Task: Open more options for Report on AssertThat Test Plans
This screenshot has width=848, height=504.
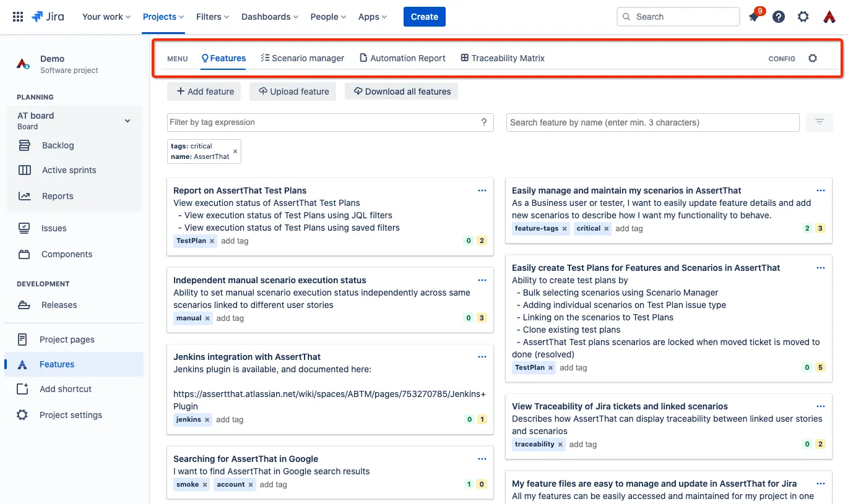Action: click(x=482, y=190)
